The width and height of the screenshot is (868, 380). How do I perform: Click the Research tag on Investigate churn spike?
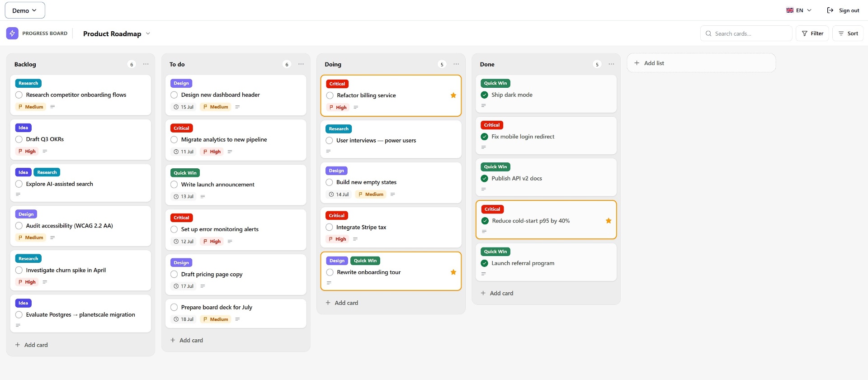pos(28,259)
